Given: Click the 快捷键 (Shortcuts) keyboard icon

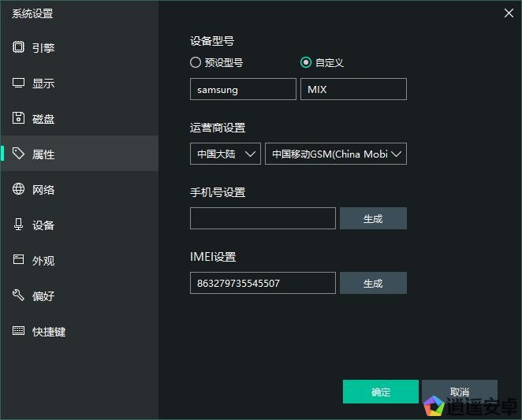Looking at the screenshot, I should pos(19,331).
